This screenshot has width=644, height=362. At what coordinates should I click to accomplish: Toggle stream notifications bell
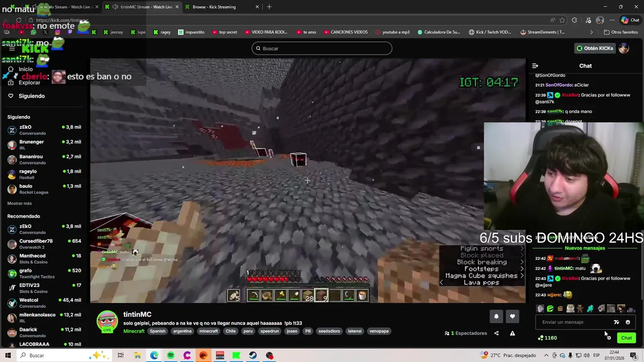tap(496, 316)
